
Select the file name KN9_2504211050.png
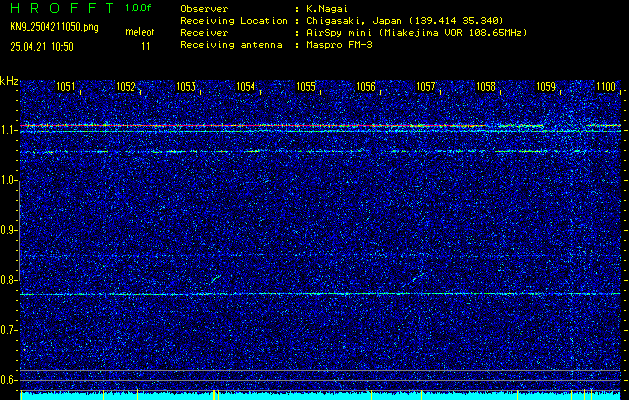(x=54, y=27)
